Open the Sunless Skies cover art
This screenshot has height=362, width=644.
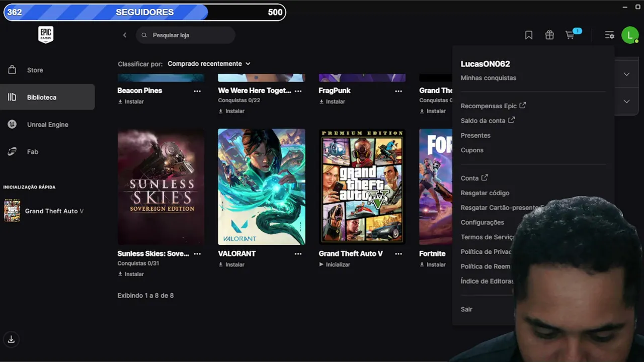click(x=161, y=187)
